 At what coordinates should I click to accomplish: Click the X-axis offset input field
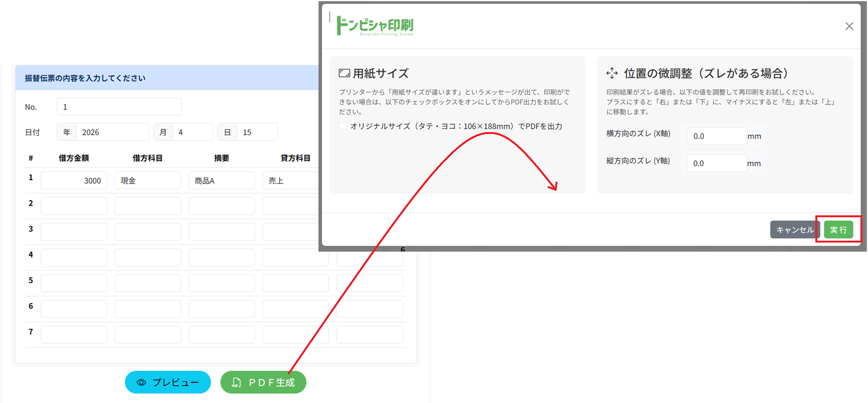[x=716, y=136]
